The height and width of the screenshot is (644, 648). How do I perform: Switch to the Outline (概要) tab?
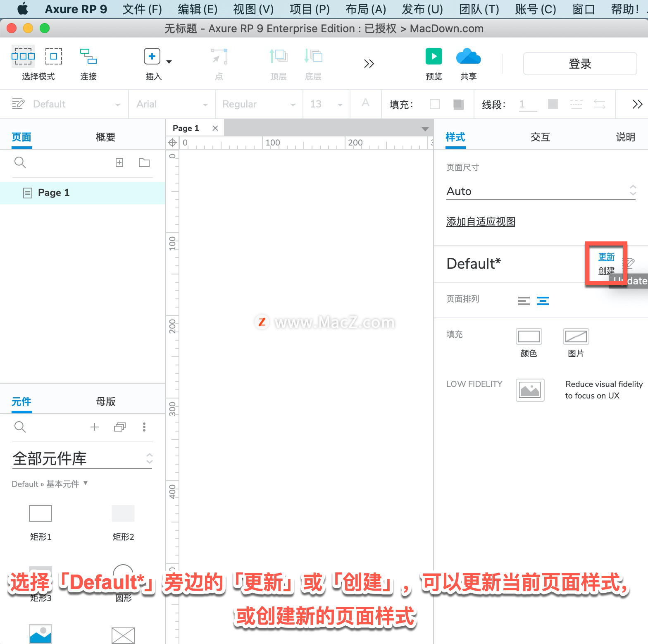[105, 137]
